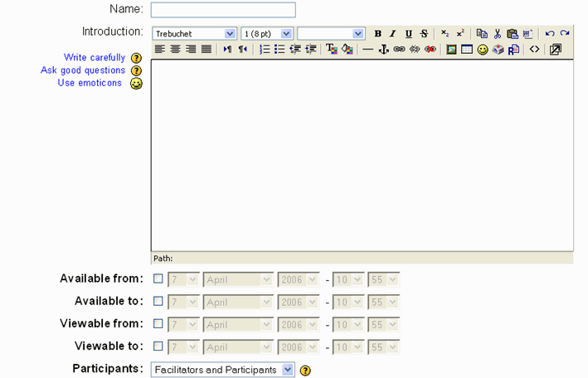Undo the last edit
Screen dimensions: 588x378
tap(549, 34)
